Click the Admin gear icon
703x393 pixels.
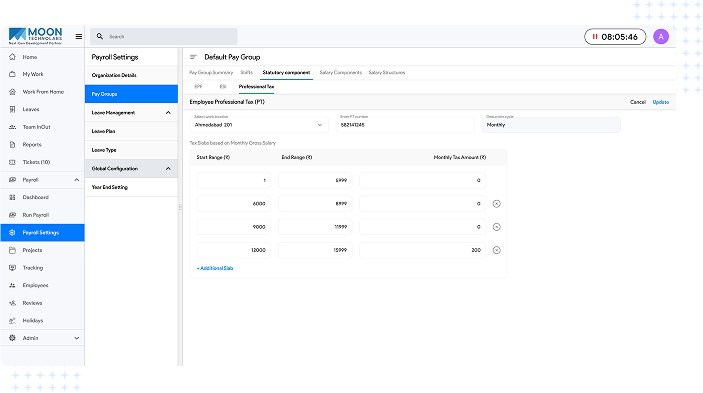(x=13, y=338)
